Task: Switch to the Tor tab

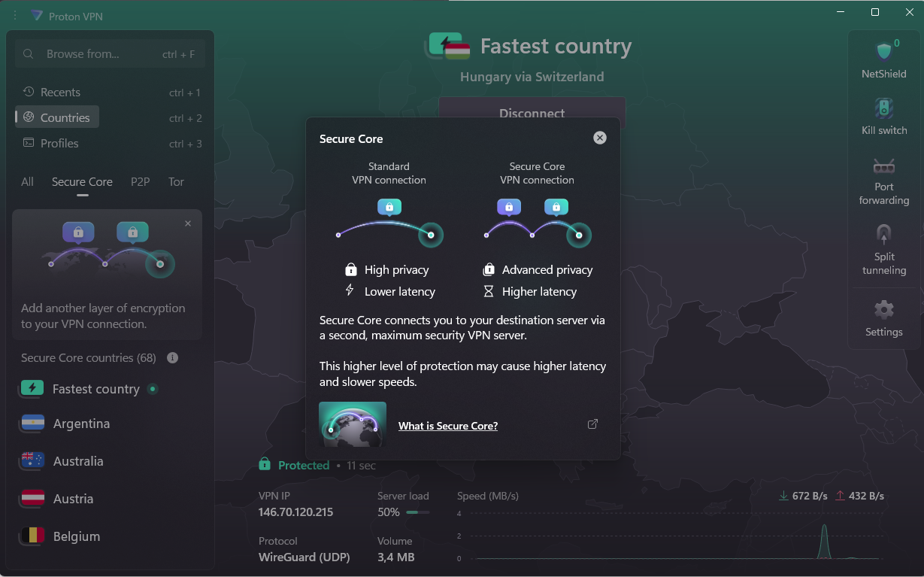Action: (176, 182)
